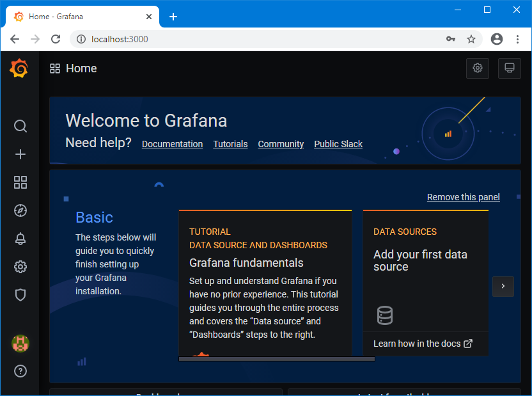Open the Chrome three-dot menu
This screenshot has width=532, height=396.
[517, 39]
